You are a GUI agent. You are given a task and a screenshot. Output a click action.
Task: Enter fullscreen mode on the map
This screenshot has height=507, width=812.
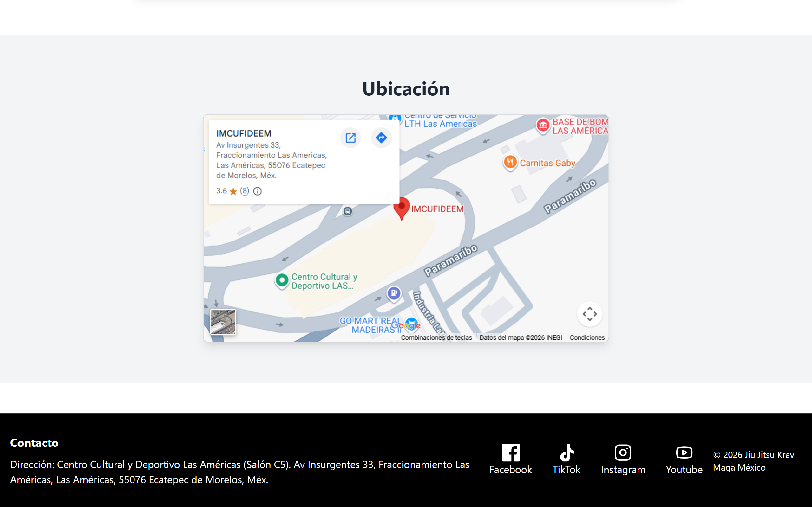(590, 314)
